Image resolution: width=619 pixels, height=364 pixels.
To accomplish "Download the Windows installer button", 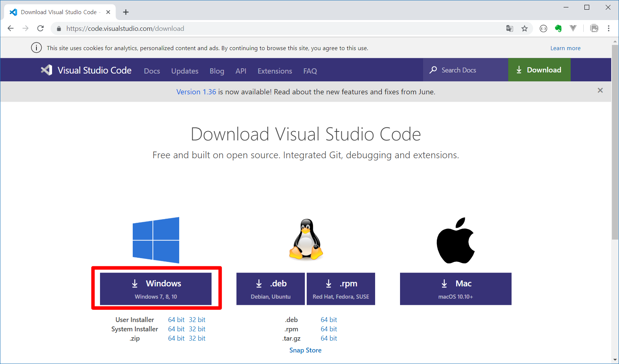I will point(156,289).
